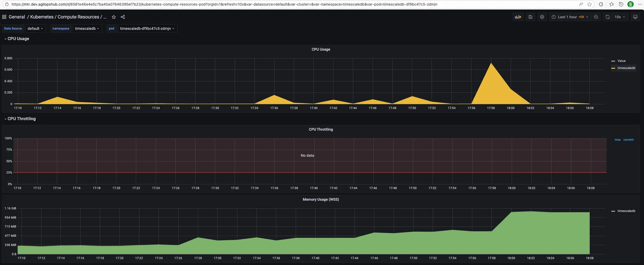
Task: Toggle timescaledb series in CPU Usage legend
Action: pos(626,68)
